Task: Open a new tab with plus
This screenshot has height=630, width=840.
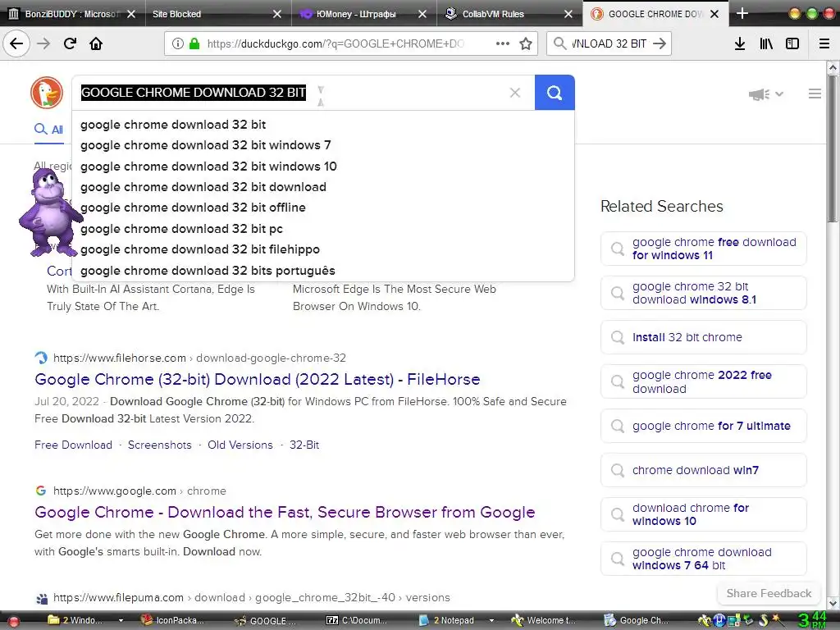Action: pyautogui.click(x=742, y=13)
